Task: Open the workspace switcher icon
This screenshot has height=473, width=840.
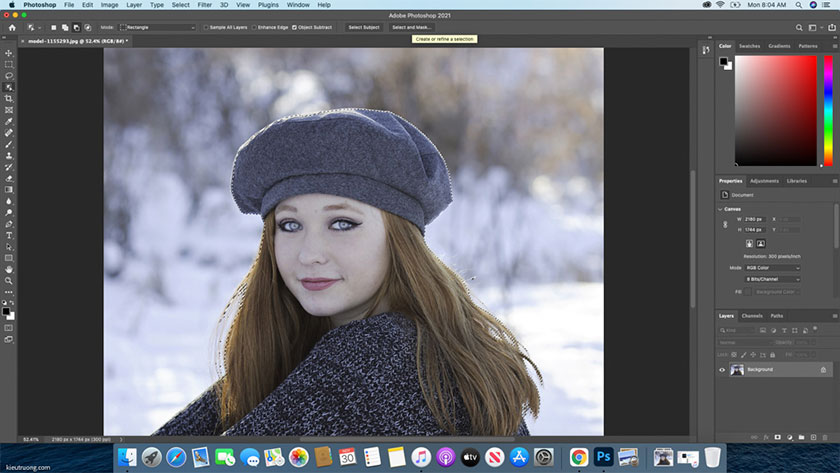Action: [x=812, y=27]
